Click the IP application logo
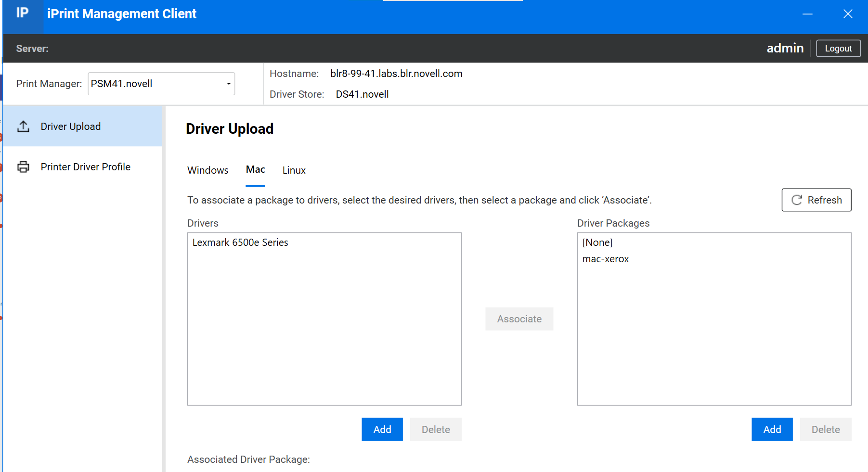The image size is (868, 472). click(22, 13)
